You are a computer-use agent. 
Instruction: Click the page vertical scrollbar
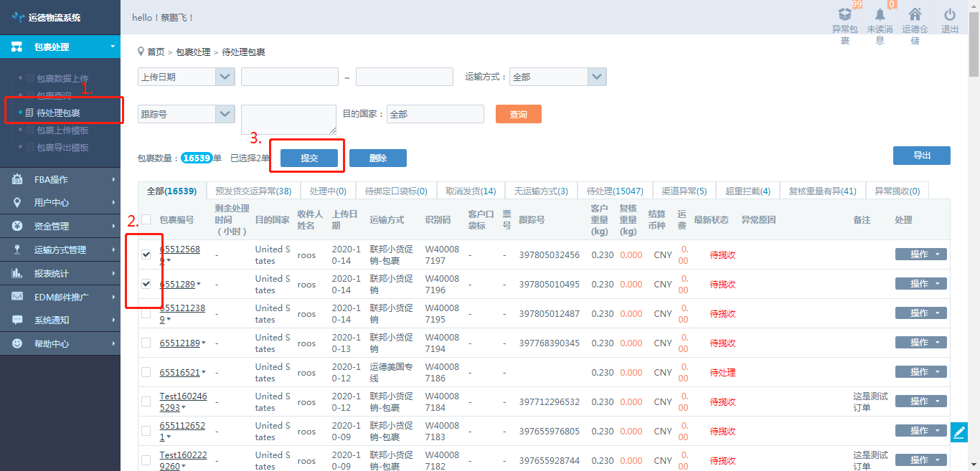point(974,215)
